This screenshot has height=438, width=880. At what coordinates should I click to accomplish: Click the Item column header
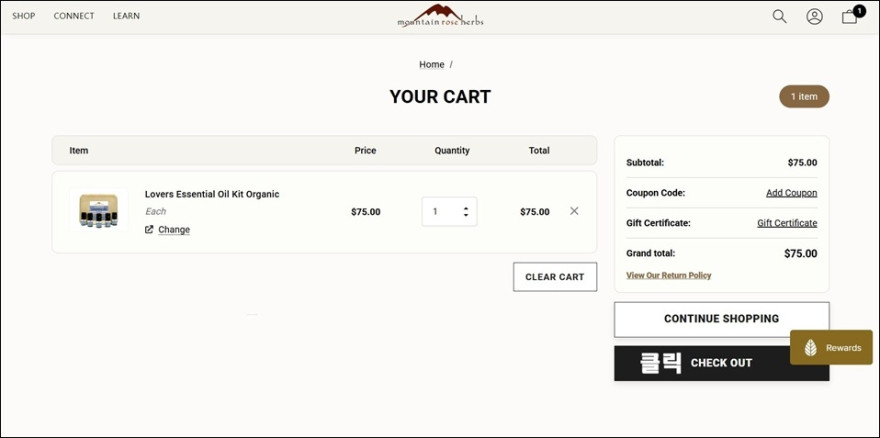tap(79, 150)
